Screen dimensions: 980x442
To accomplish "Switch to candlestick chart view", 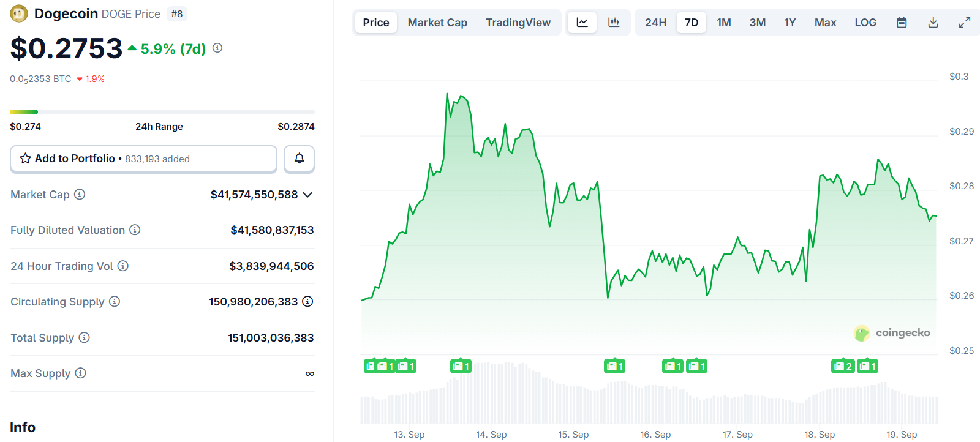I will [x=614, y=23].
